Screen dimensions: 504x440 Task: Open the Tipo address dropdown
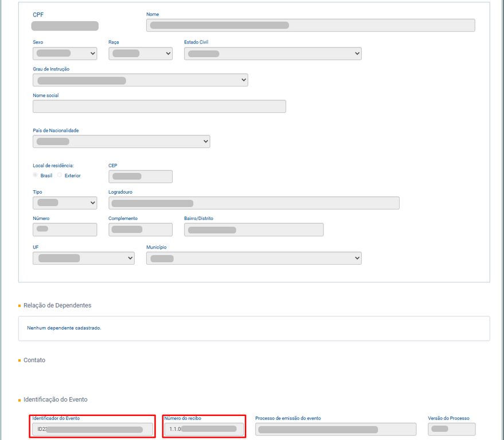tap(65, 203)
